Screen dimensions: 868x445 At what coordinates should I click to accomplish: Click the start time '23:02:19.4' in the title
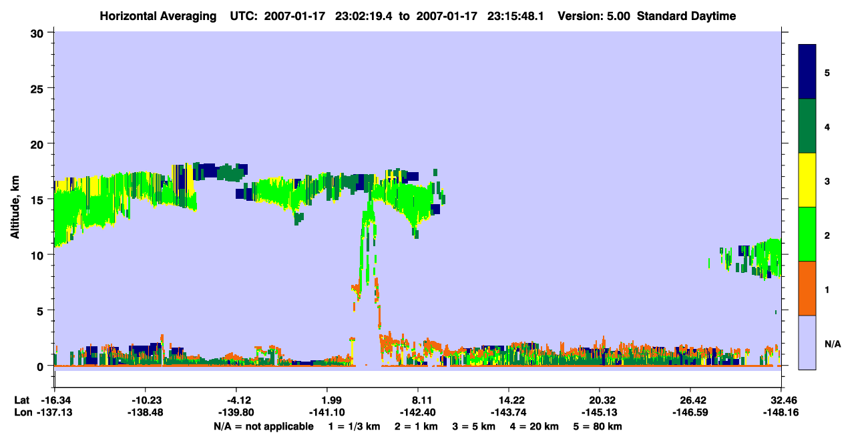tap(365, 16)
